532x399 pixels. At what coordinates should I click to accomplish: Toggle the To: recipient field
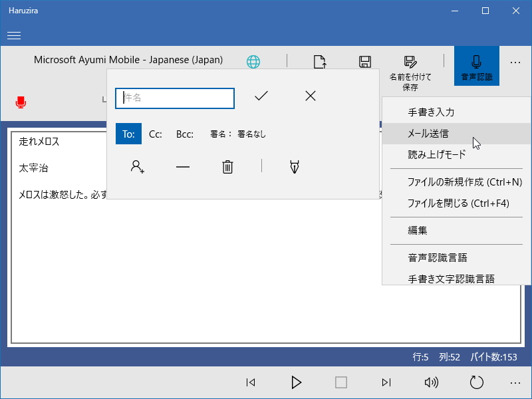pos(128,134)
